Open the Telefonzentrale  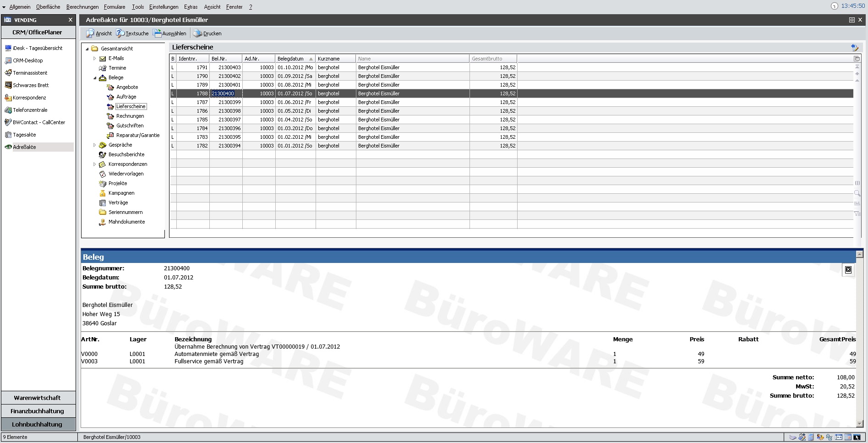point(26,110)
